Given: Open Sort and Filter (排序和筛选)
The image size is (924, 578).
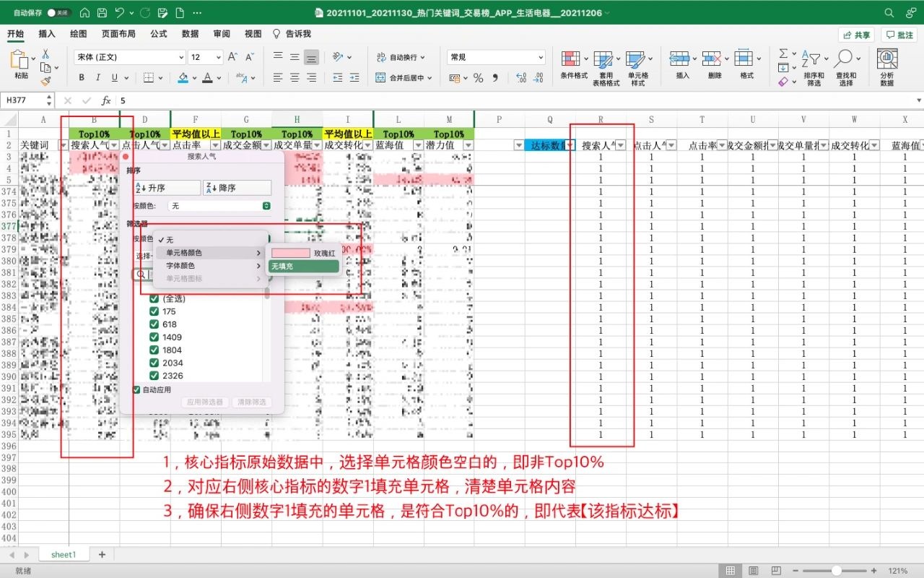Looking at the screenshot, I should click(814, 68).
